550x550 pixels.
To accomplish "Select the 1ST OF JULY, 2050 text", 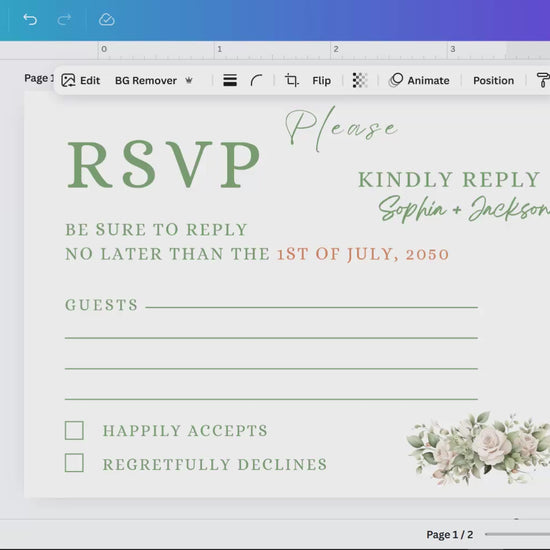I will (x=363, y=254).
